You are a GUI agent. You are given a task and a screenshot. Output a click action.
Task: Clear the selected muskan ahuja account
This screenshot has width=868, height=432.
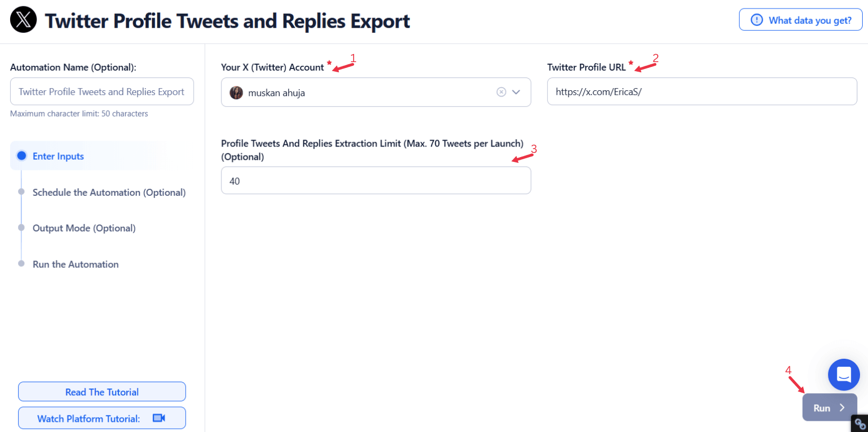[x=501, y=92]
